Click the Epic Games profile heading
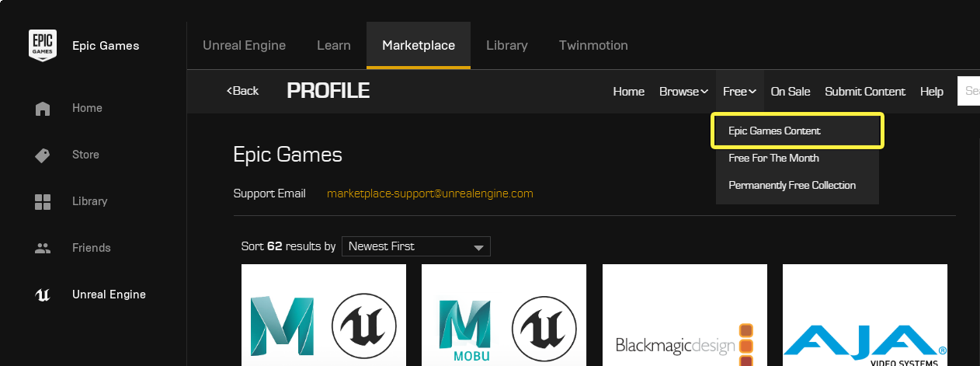 tap(287, 155)
